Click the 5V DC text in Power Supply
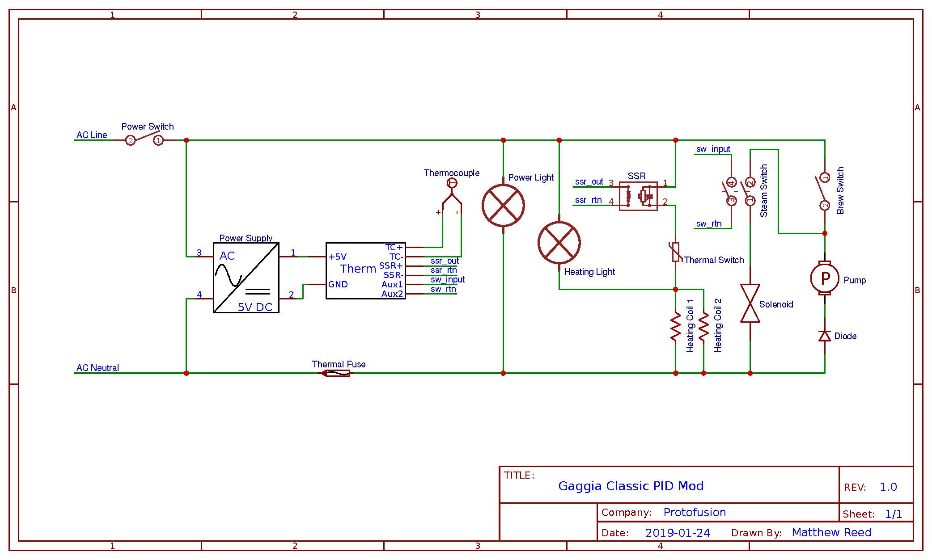 tap(255, 307)
